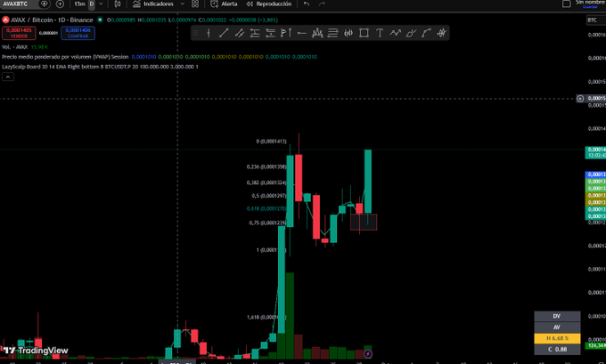Select the horizontal ray tool
This screenshot has height=364, width=606.
pyautogui.click(x=302, y=33)
